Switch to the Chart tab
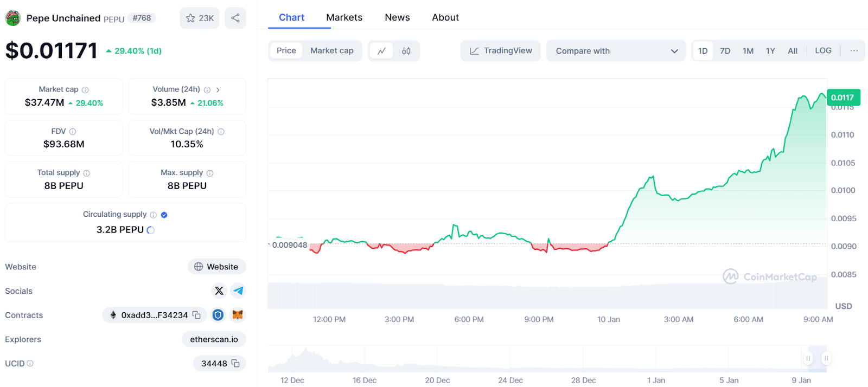The width and height of the screenshot is (868, 387). 292,17
